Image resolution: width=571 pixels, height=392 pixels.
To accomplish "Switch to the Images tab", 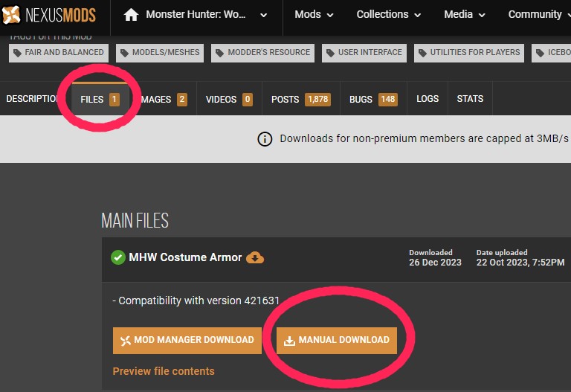I will (163, 99).
